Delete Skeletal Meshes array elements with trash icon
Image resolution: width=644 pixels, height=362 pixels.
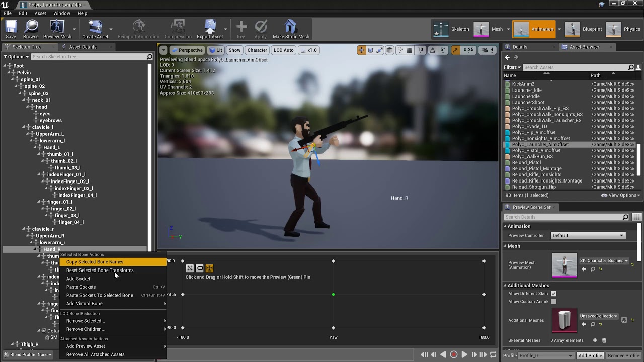(x=604, y=340)
